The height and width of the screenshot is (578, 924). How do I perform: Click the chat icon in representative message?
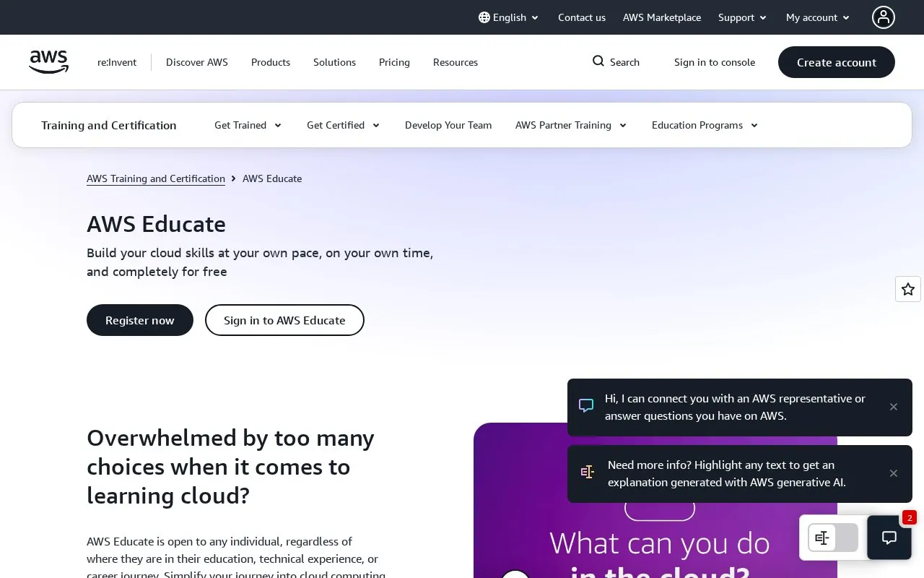pyautogui.click(x=586, y=407)
